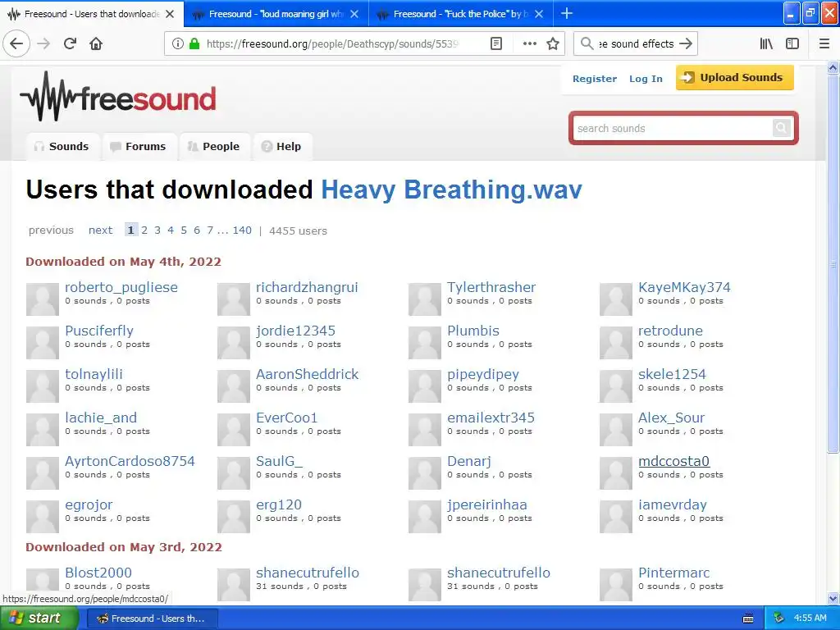Click the system clock showing 4:55 AM
Image resolution: width=840 pixels, height=630 pixels.
click(x=810, y=619)
